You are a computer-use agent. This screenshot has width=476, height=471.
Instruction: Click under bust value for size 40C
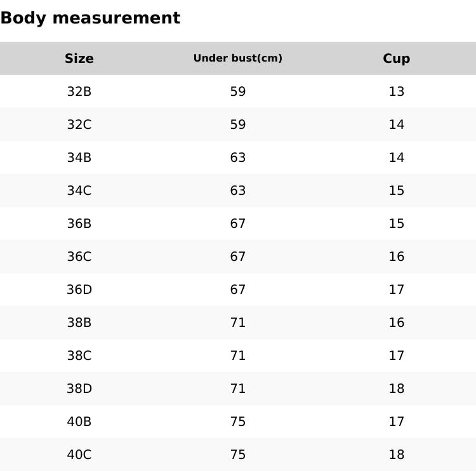pos(238,454)
